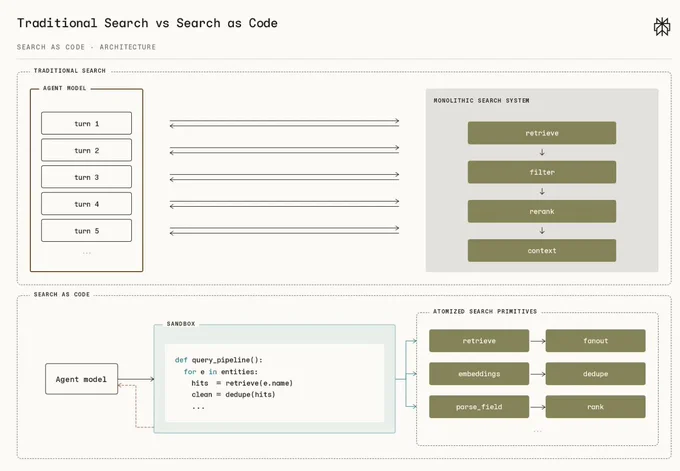Select the 'turn 4' box
This screenshot has height=471, width=680.
coord(86,204)
